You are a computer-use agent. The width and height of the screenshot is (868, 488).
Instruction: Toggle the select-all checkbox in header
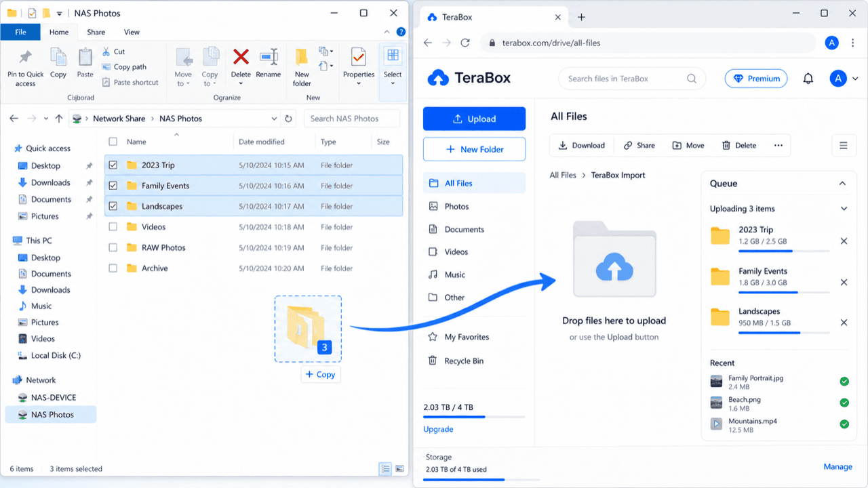coord(113,142)
